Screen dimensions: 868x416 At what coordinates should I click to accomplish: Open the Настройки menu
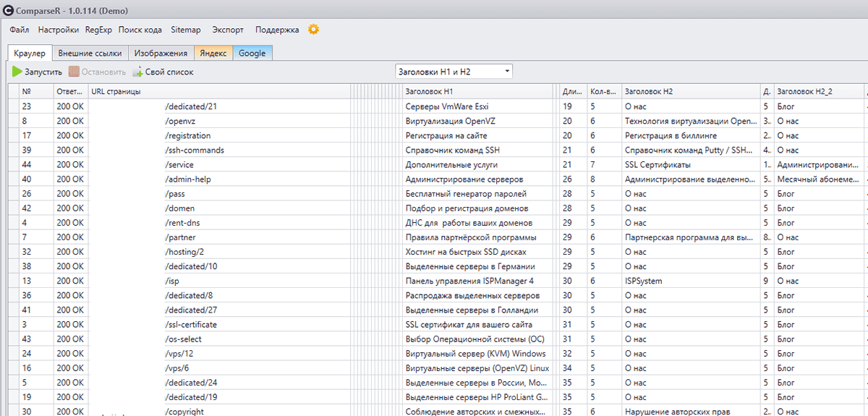pos(59,30)
